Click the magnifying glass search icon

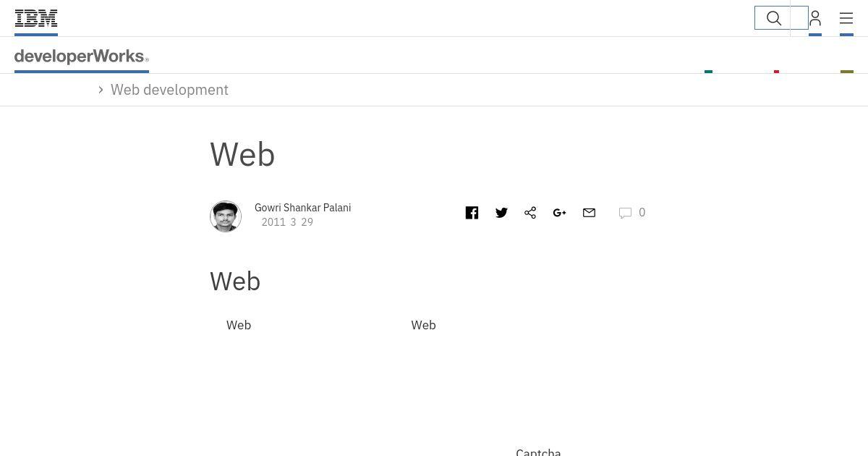click(774, 18)
